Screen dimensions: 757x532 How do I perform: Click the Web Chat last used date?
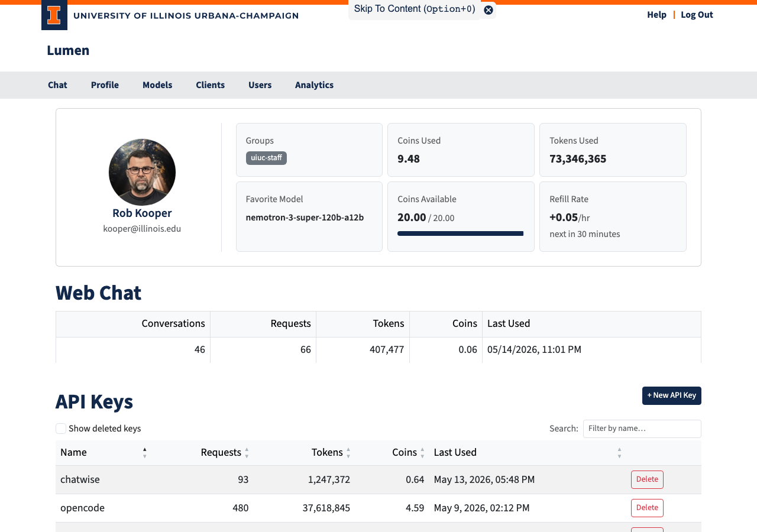click(x=534, y=349)
